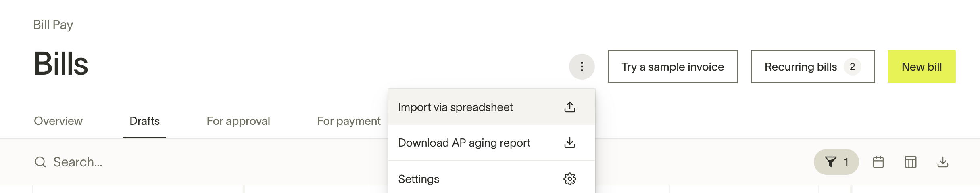The height and width of the screenshot is (193, 980).
Task: Switch to the For approval tab
Action: pyautogui.click(x=238, y=121)
